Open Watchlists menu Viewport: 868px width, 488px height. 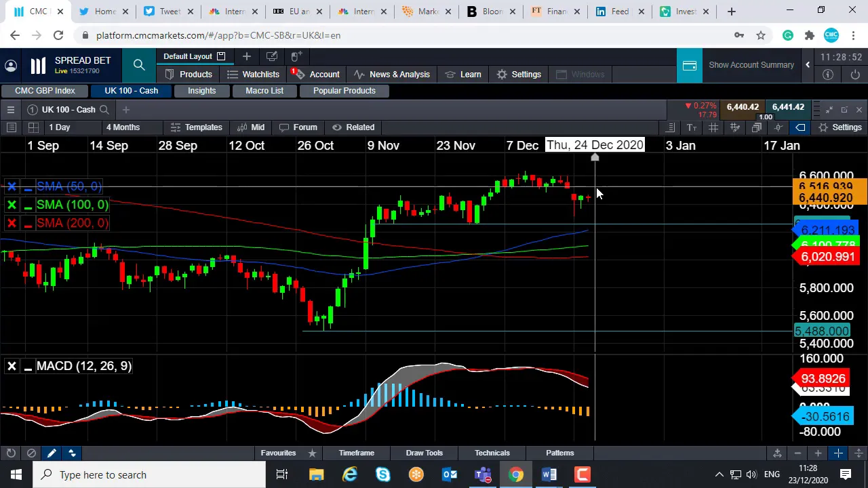tap(254, 75)
